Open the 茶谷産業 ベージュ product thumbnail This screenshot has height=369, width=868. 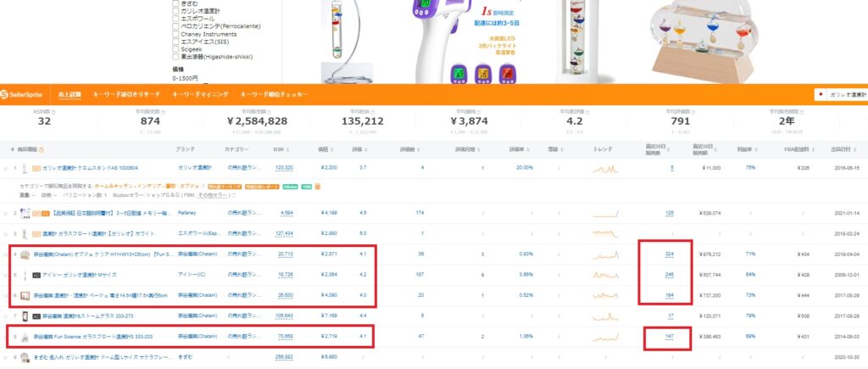click(x=25, y=296)
